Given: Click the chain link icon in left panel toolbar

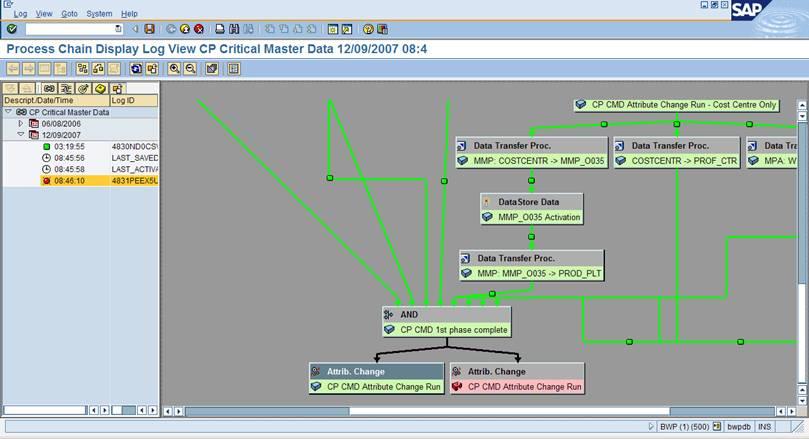Looking at the screenshot, I should pos(49,89).
